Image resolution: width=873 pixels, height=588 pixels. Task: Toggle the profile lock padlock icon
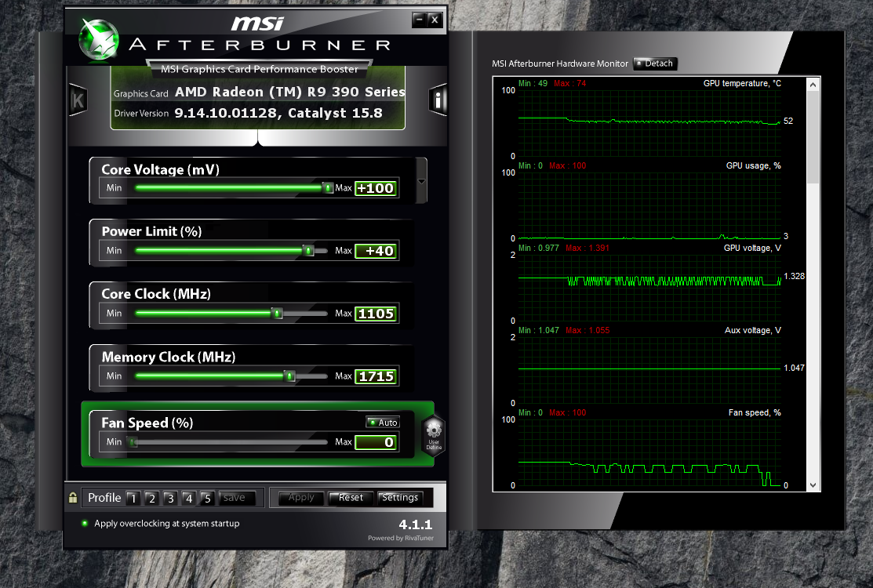click(73, 497)
